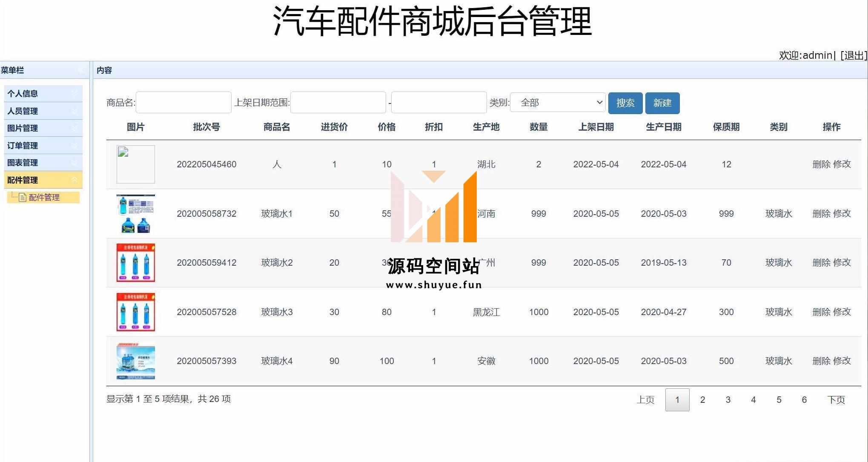Viewport: 868px width, 462px height.
Task: Sort by the 批次号 column header
Action: coord(206,127)
